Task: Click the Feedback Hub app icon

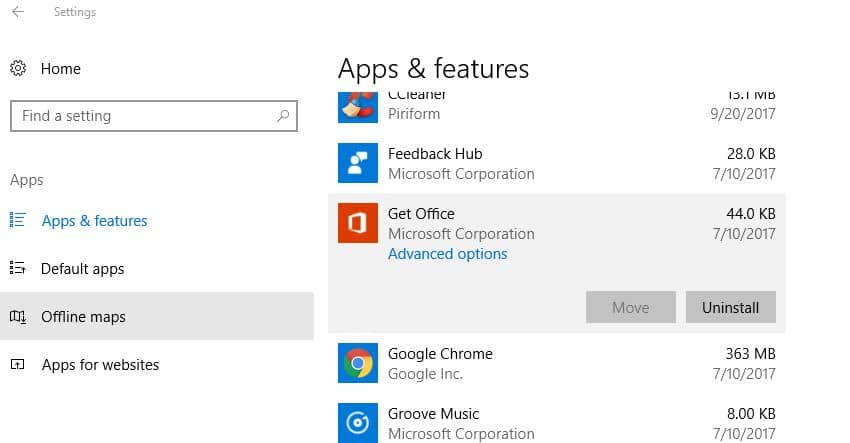Action: point(357,163)
